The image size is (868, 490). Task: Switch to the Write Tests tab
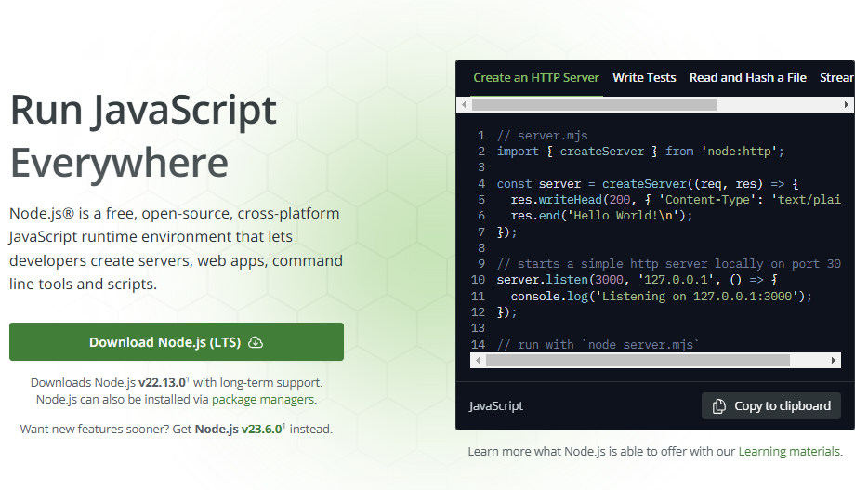tap(644, 77)
